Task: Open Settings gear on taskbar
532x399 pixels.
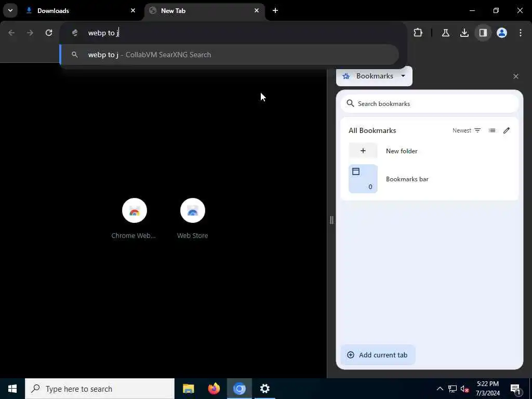Action: click(x=264, y=389)
